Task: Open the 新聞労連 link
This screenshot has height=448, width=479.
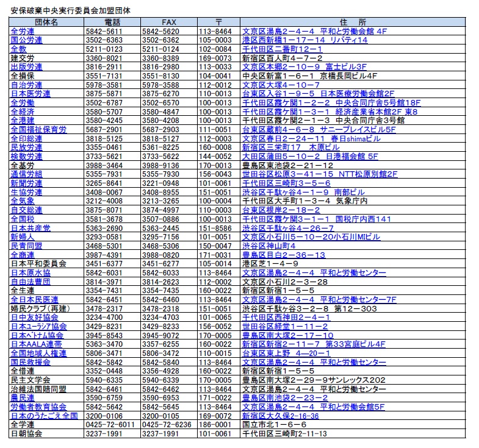Action: 26,183
